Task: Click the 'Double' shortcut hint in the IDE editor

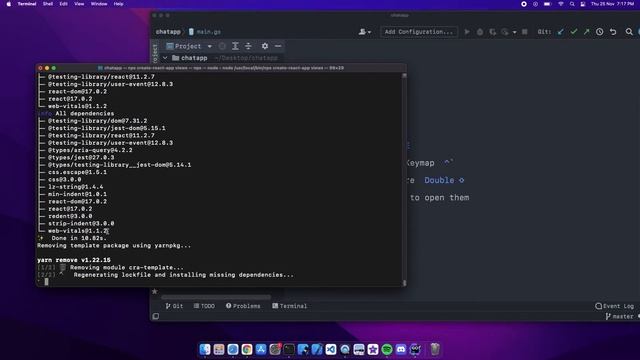Action: coord(439,180)
